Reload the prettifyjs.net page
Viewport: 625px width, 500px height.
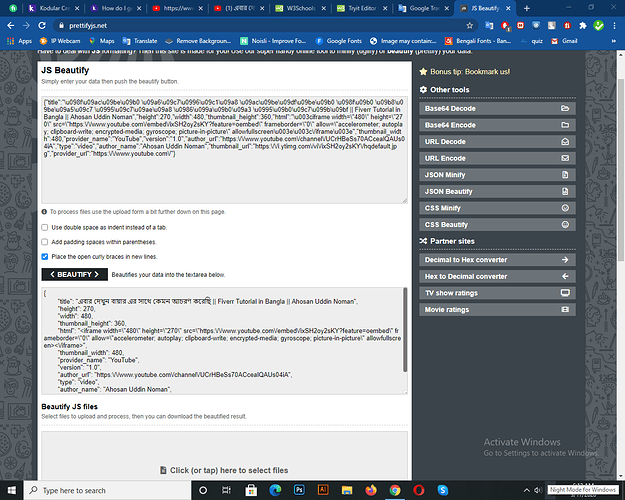tap(42, 26)
